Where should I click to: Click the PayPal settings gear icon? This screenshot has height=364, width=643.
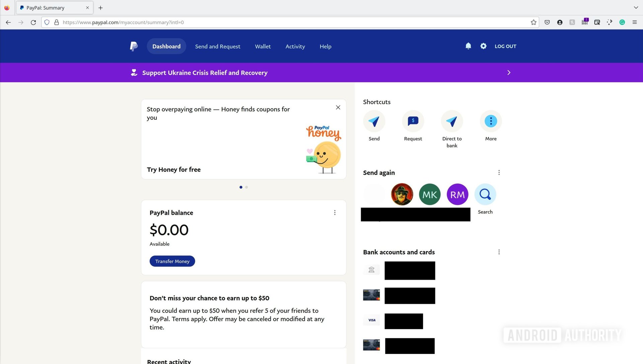coord(483,46)
